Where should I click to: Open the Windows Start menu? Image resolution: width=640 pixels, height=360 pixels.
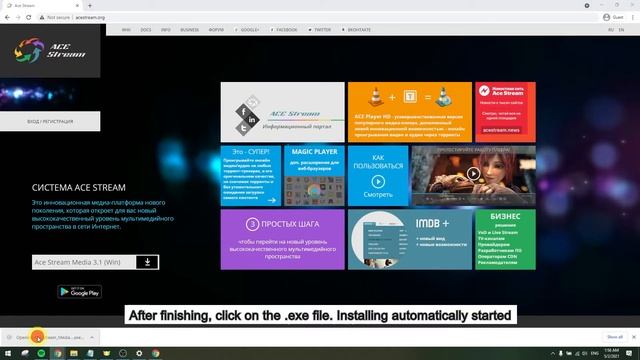point(8,353)
